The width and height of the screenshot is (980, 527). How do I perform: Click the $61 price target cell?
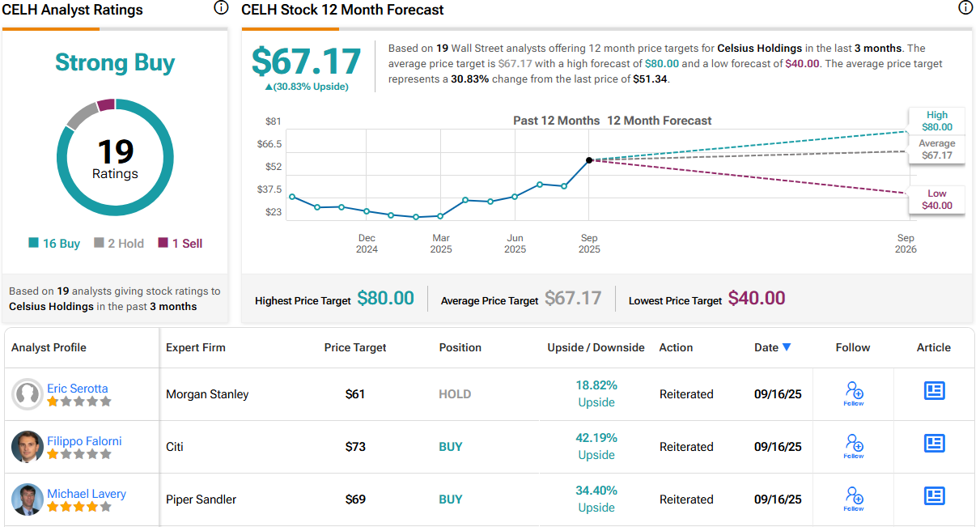(355, 394)
